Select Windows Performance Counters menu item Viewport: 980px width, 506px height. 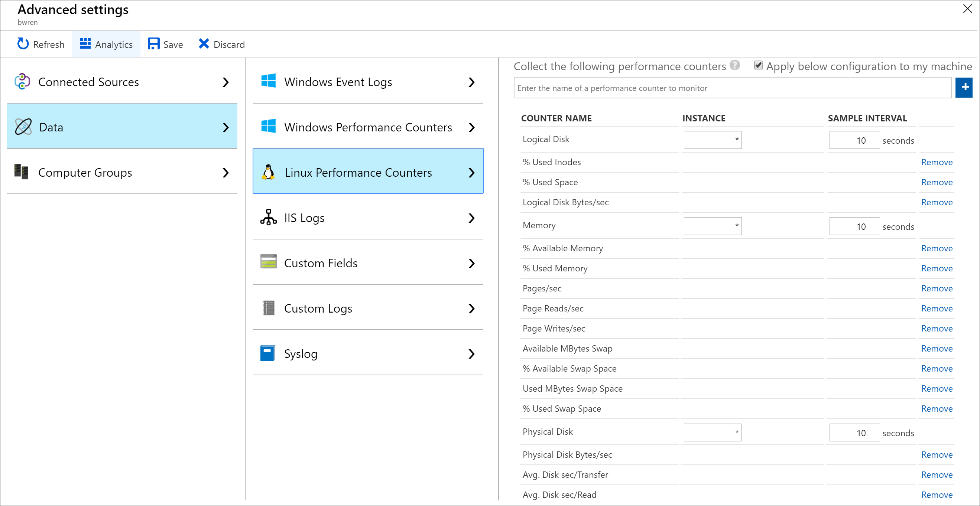[x=367, y=127]
